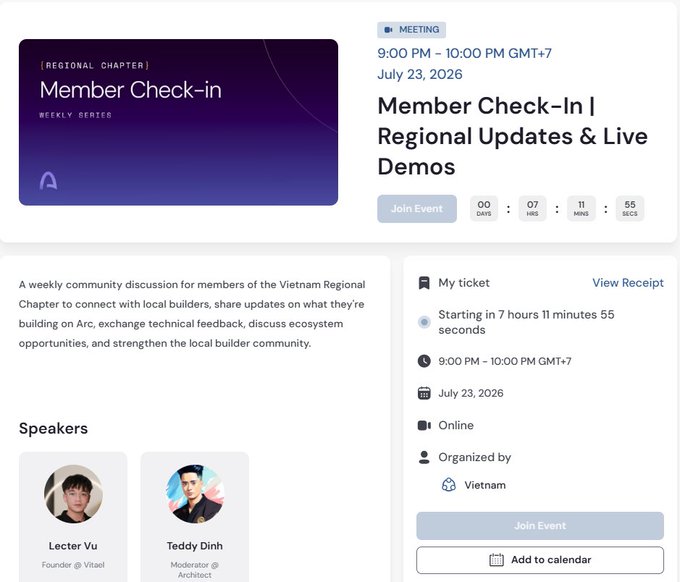The image size is (680, 582).
Task: Click the 55 SECS countdown box
Action: click(630, 209)
